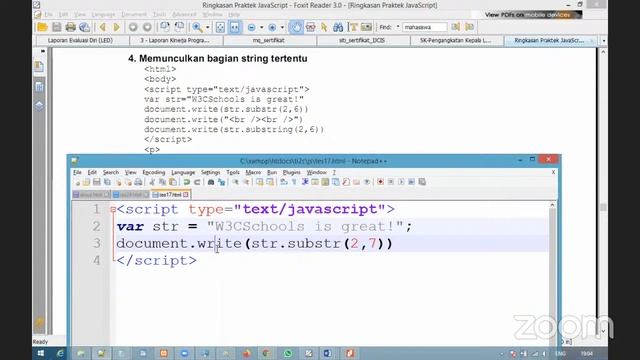Click Find Next icon next to Find field
The height and width of the screenshot is (360, 640).
tap(470, 27)
